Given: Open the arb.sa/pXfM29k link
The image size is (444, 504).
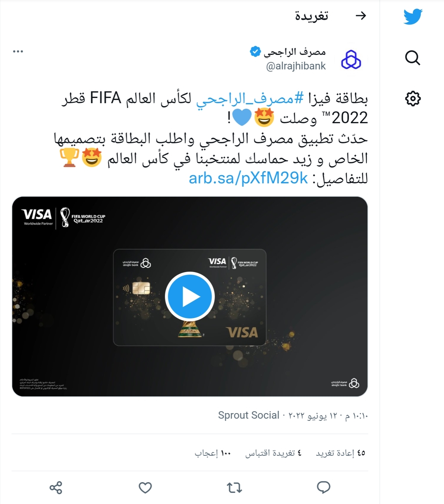Looking at the screenshot, I should 248,179.
